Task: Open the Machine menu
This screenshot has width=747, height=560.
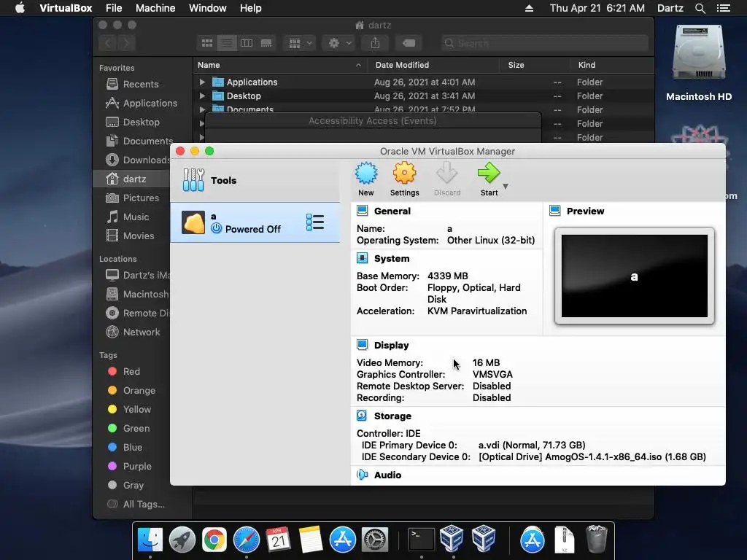Action: pos(155,8)
